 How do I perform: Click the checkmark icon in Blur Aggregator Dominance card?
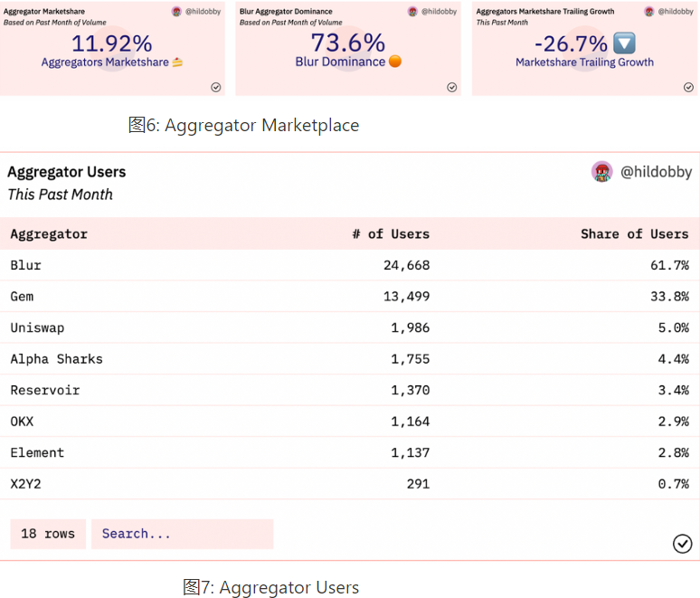tap(452, 87)
